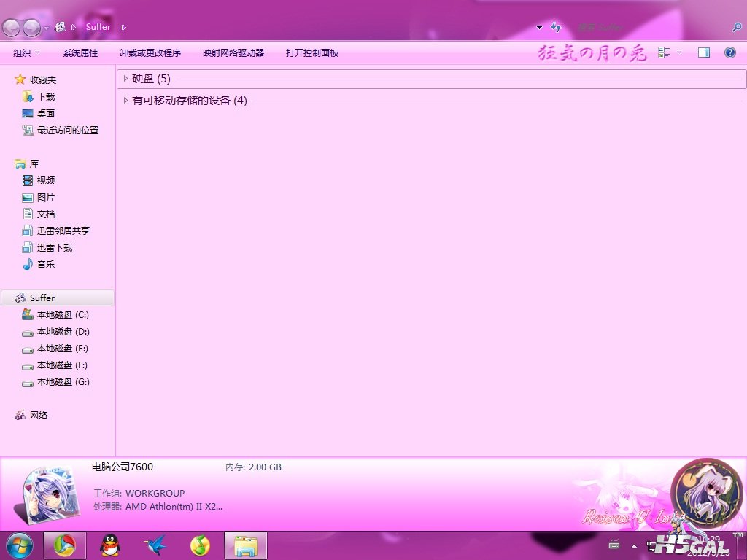This screenshot has width=747, height=560.
Task: Click 映射网络驱动器 in the toolbar
Action: point(233,52)
